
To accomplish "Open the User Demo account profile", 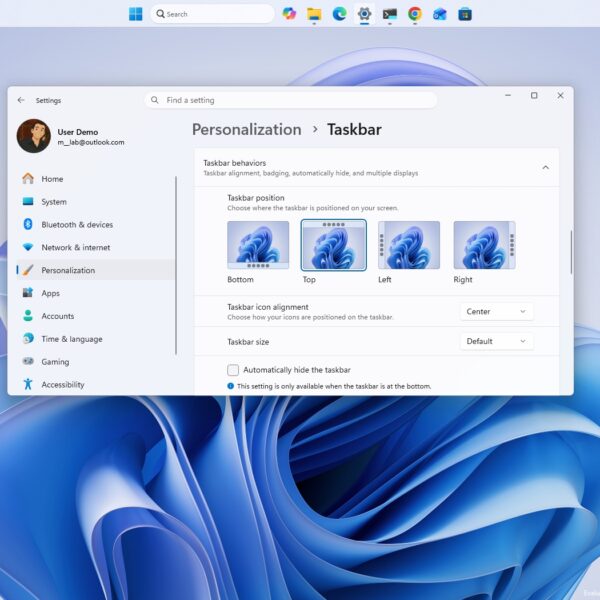I will click(71, 136).
